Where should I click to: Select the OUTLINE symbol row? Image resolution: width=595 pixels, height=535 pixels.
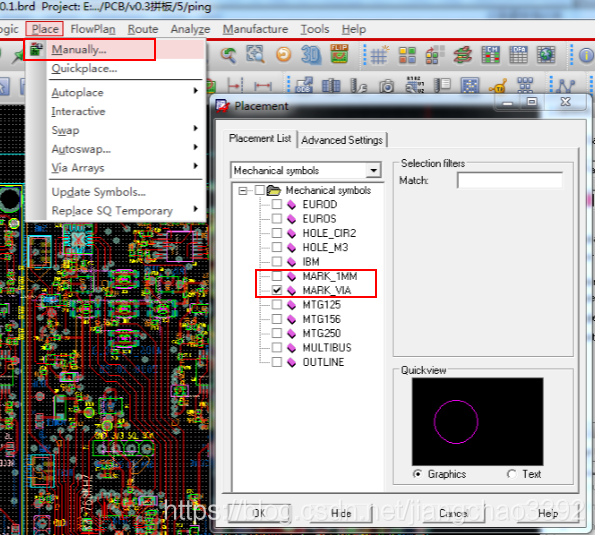[x=323, y=362]
